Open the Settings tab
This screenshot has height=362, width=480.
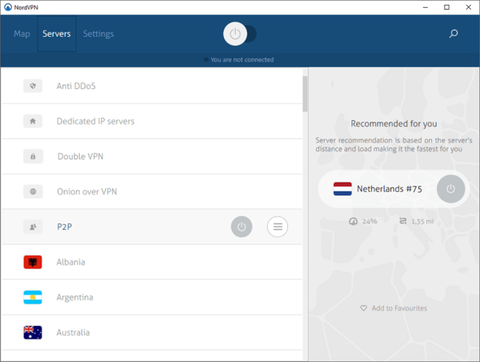click(x=98, y=34)
